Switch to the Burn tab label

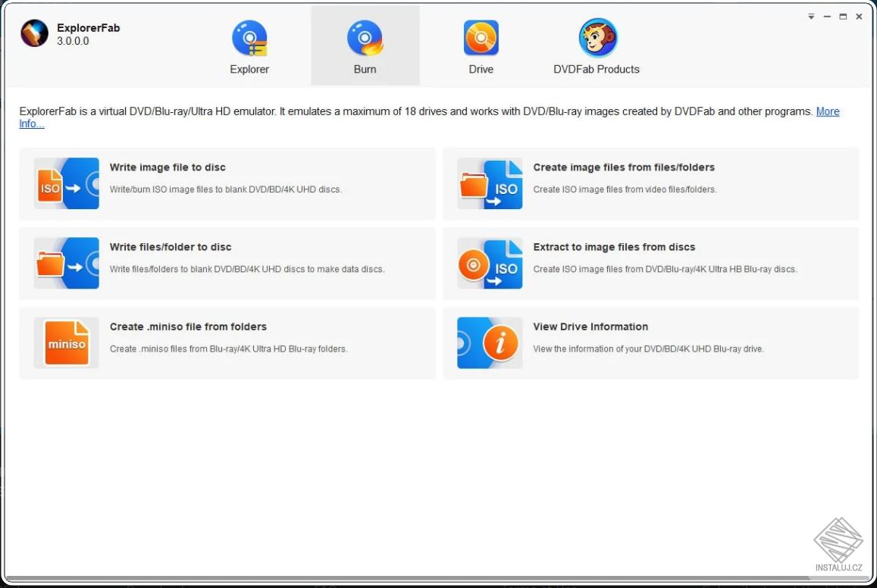[x=365, y=69]
